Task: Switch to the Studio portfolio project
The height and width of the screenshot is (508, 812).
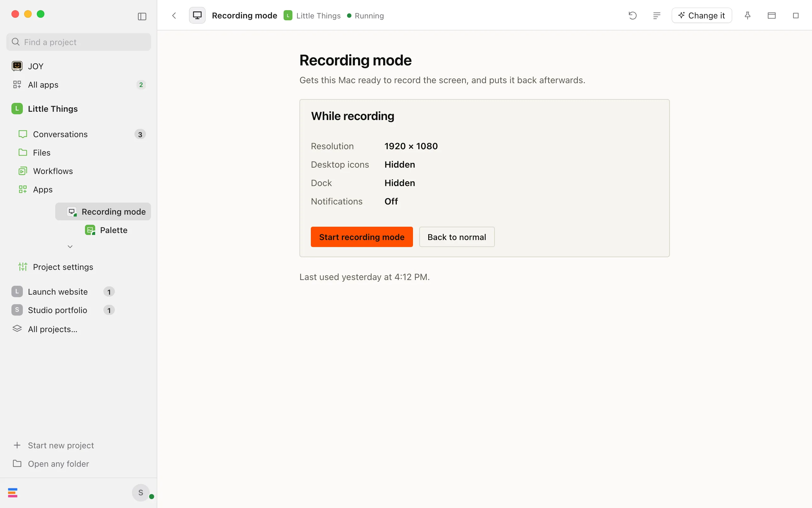Action: (x=63, y=310)
